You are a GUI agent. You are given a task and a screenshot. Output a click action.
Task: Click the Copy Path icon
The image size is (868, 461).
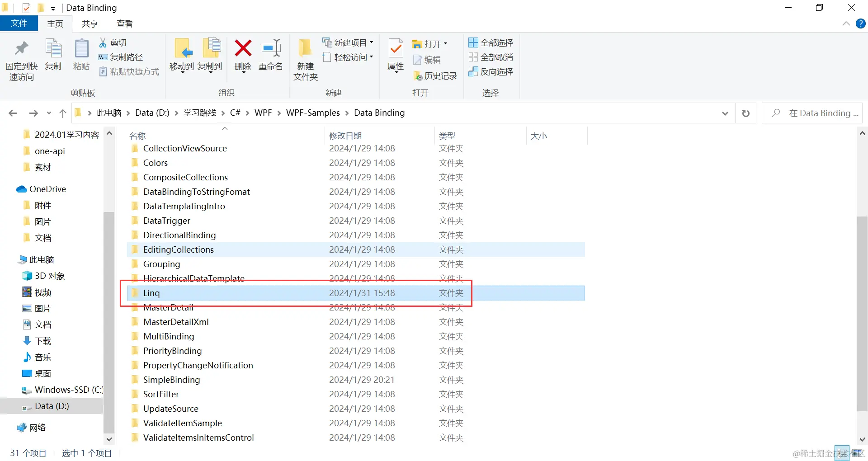point(103,57)
